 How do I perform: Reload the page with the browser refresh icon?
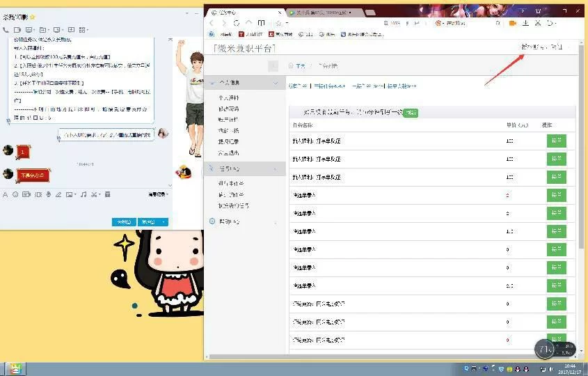[x=237, y=23]
